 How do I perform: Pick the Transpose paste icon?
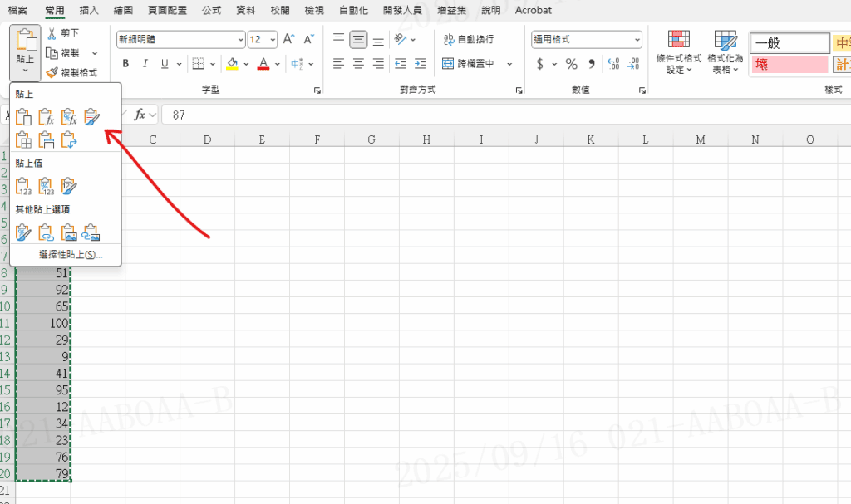pos(70,140)
